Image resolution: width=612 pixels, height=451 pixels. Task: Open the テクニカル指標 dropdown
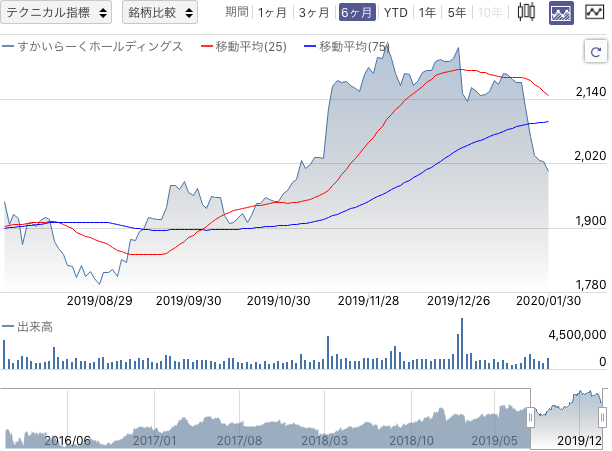pos(56,12)
